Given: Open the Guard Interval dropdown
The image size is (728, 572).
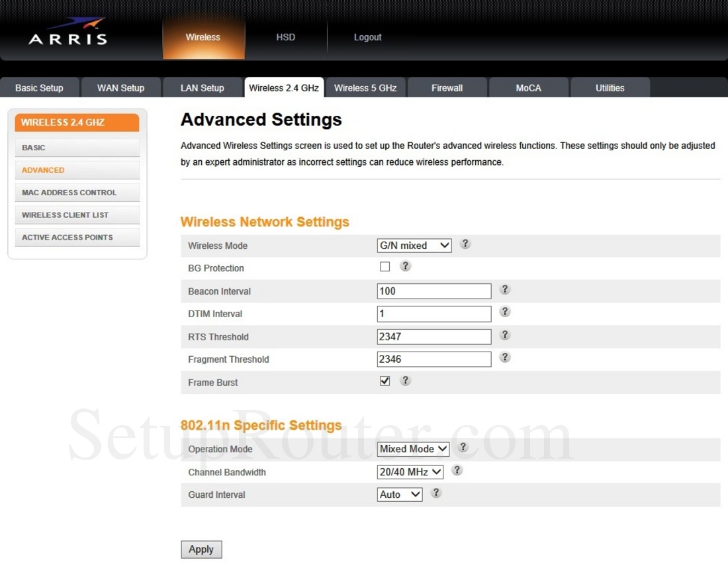Looking at the screenshot, I should click(x=400, y=494).
